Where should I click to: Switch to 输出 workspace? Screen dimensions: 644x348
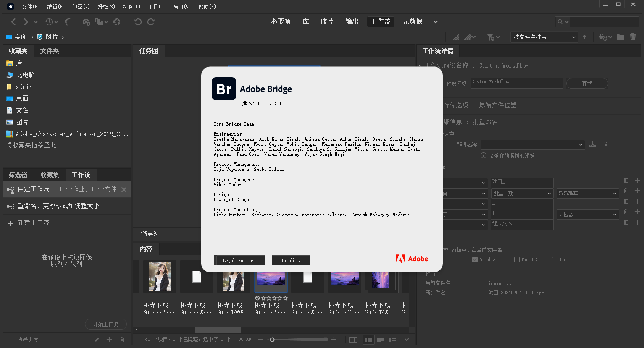[352, 22]
